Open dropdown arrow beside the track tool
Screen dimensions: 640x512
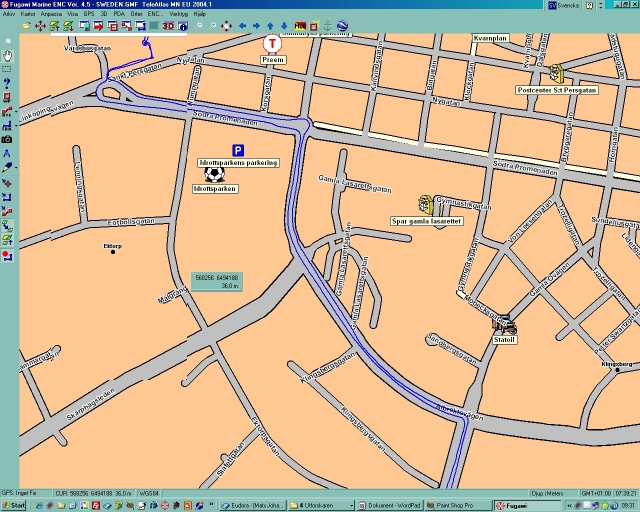[16, 125]
